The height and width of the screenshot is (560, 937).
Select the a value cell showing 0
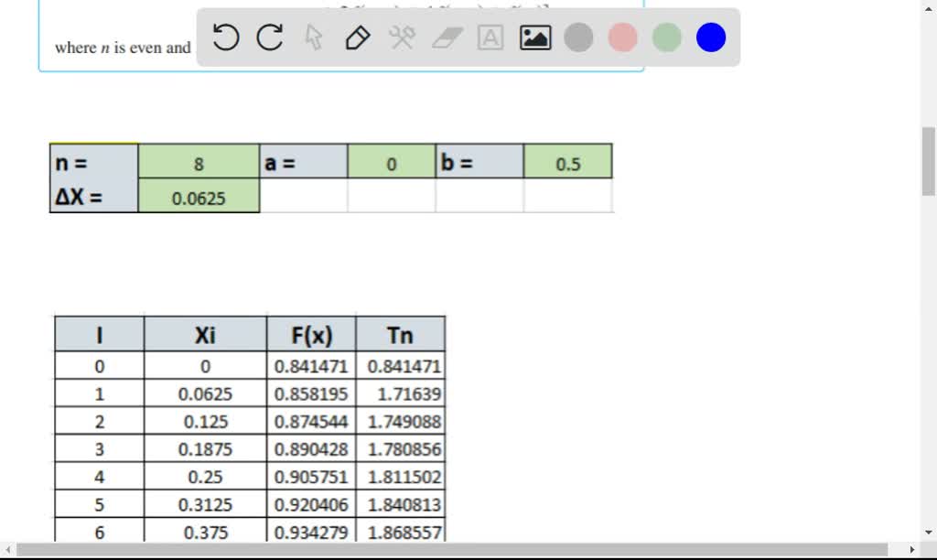tap(392, 161)
